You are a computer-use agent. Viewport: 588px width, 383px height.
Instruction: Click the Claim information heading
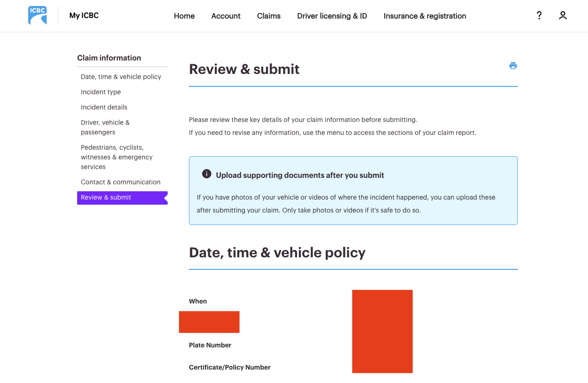click(109, 58)
